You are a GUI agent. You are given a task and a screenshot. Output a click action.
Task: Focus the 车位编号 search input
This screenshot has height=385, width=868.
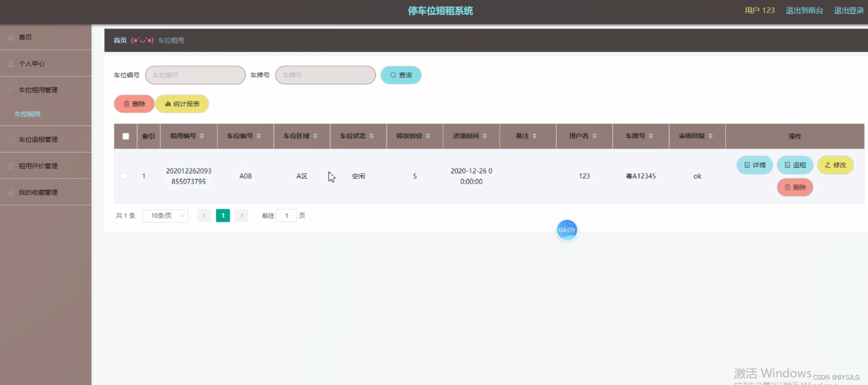point(195,75)
